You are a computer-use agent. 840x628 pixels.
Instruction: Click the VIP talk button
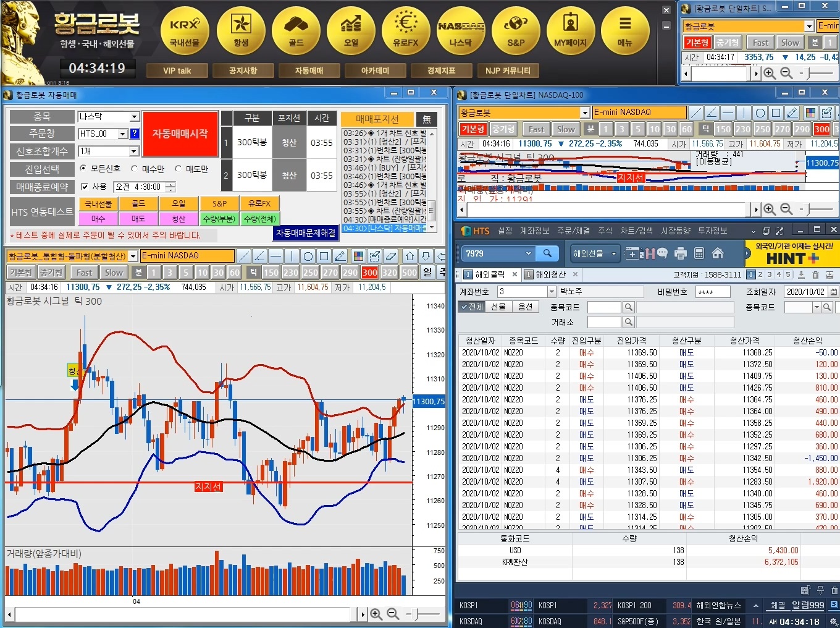click(177, 70)
